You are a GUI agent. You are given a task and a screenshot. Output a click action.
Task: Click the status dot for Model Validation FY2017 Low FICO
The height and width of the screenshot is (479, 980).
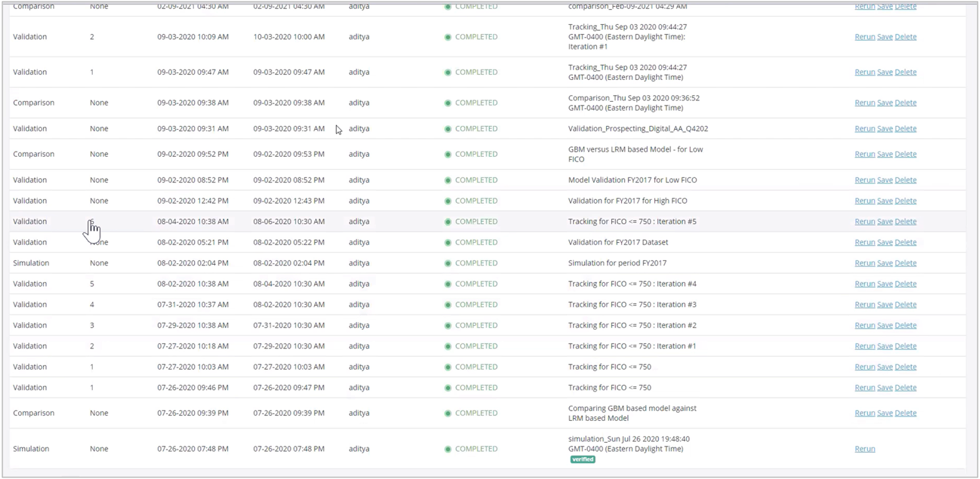coord(448,180)
